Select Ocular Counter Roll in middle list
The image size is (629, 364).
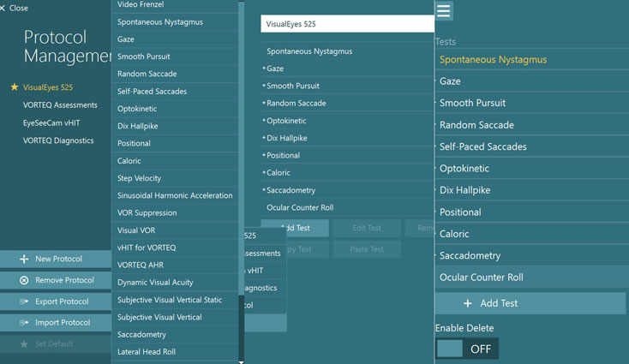(x=347, y=207)
